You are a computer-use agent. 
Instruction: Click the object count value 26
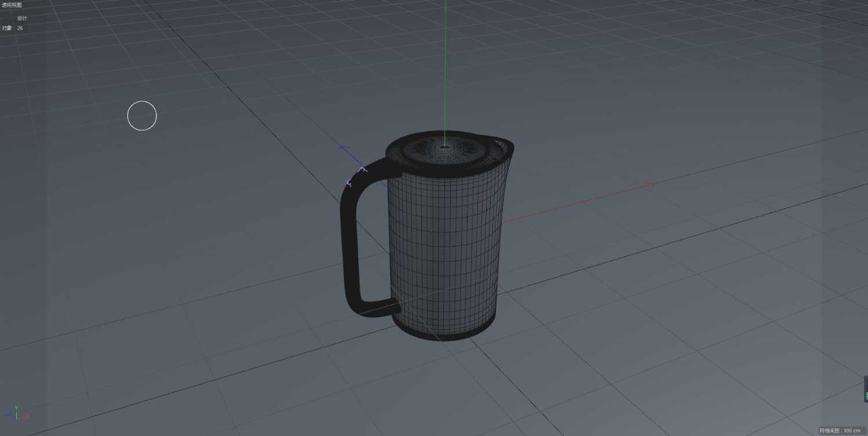(x=20, y=28)
